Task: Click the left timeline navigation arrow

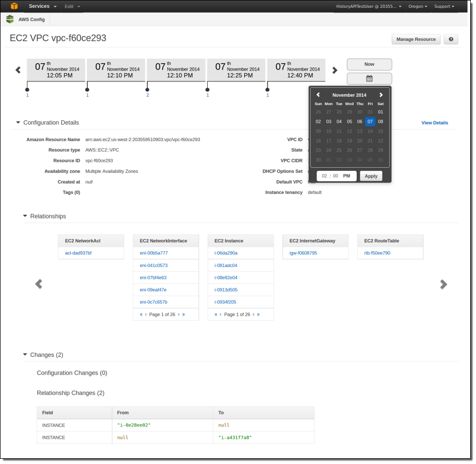Action: (18, 69)
